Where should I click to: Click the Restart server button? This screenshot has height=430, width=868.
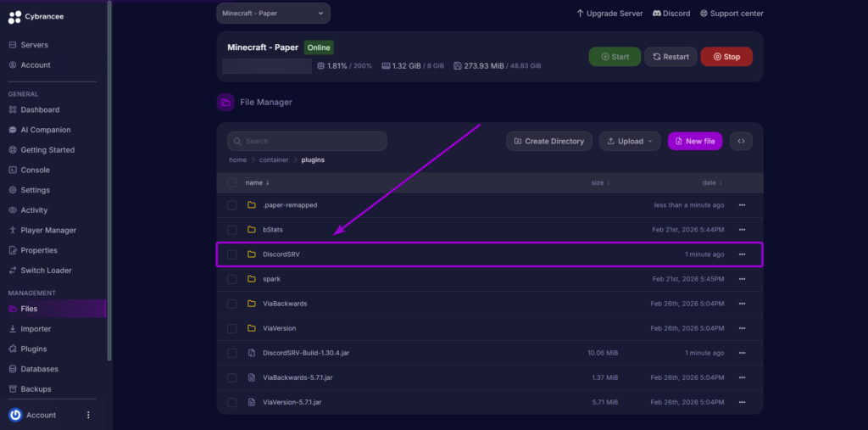tap(670, 57)
